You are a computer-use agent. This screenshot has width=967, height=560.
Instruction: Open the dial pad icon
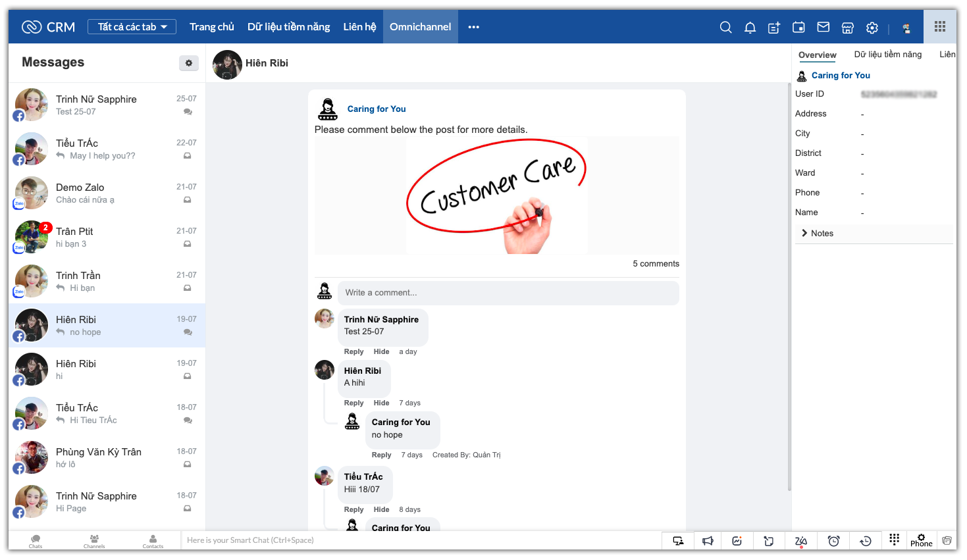(x=894, y=540)
